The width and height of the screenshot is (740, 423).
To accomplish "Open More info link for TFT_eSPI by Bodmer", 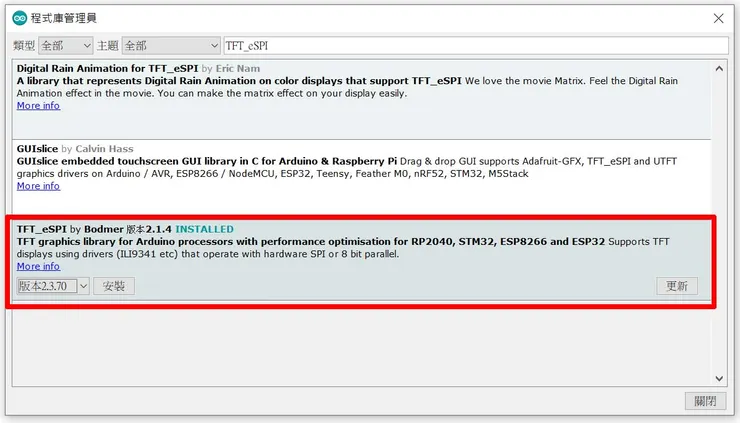I will 38,266.
